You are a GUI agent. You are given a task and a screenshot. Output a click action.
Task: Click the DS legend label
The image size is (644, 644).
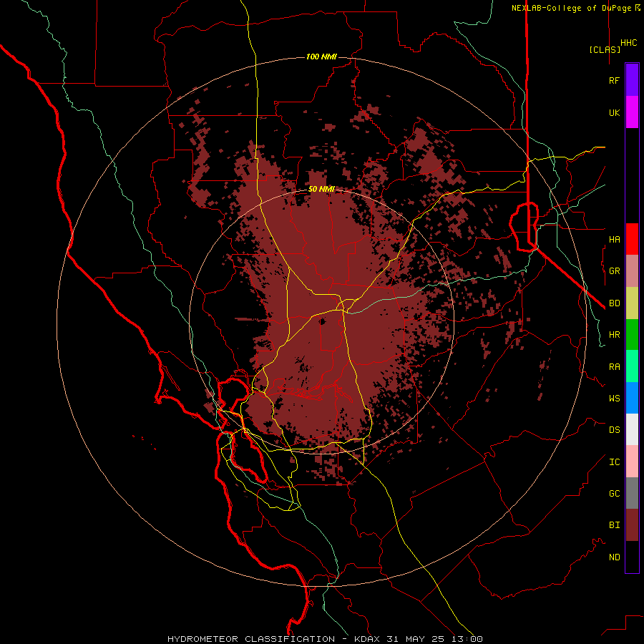point(614,430)
